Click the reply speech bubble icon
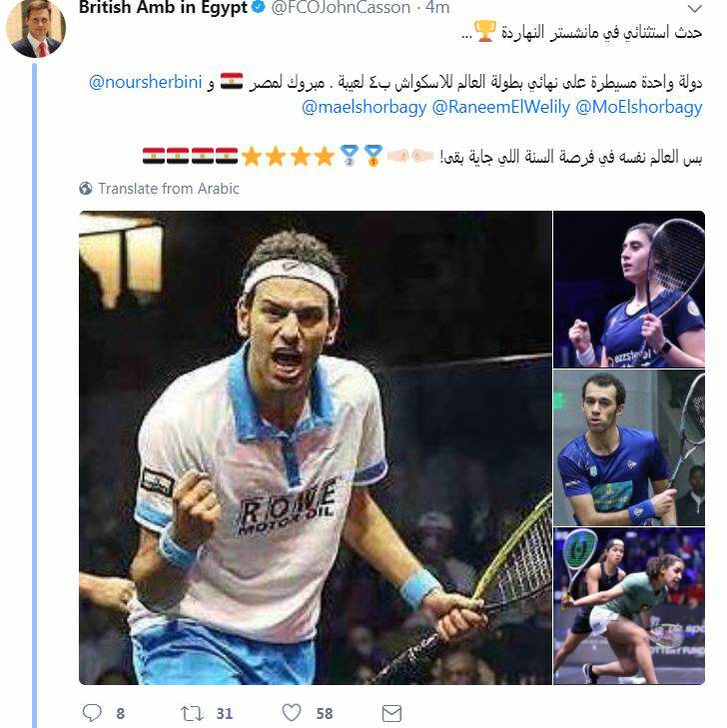 point(92,713)
